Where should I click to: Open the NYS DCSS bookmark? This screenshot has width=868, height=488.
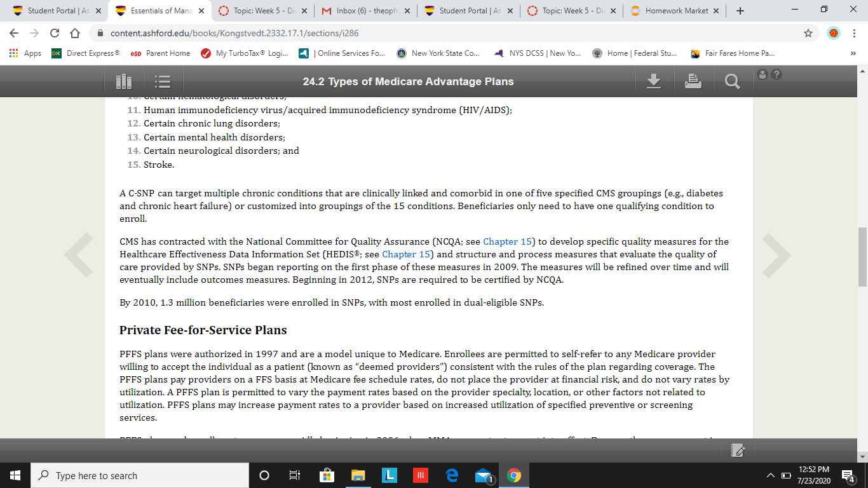538,53
